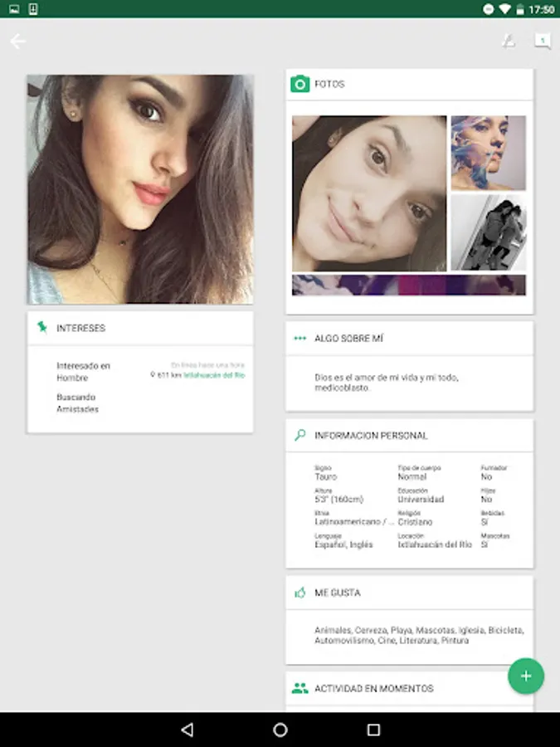Image resolution: width=560 pixels, height=747 pixels.
Task: Tap the Fotos section header
Action: [410, 85]
